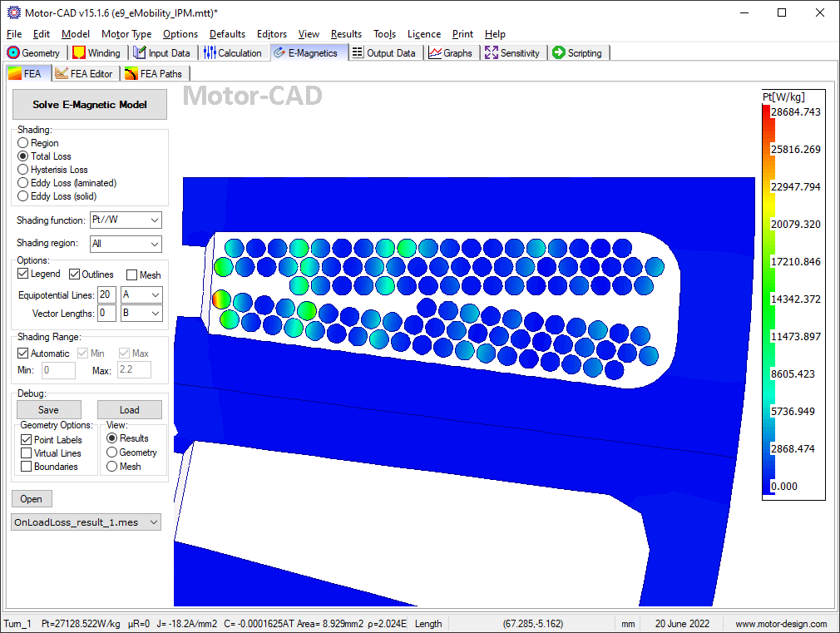840x633 pixels.
Task: Switch to the FEA Paths tab
Action: [153, 74]
